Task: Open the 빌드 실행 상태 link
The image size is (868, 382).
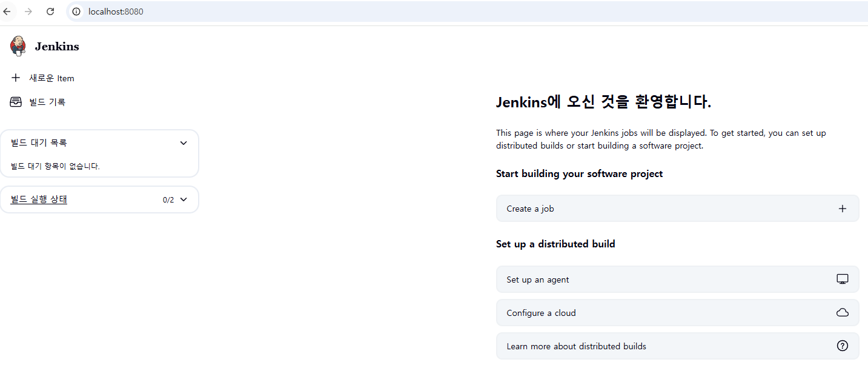Action: [39, 199]
